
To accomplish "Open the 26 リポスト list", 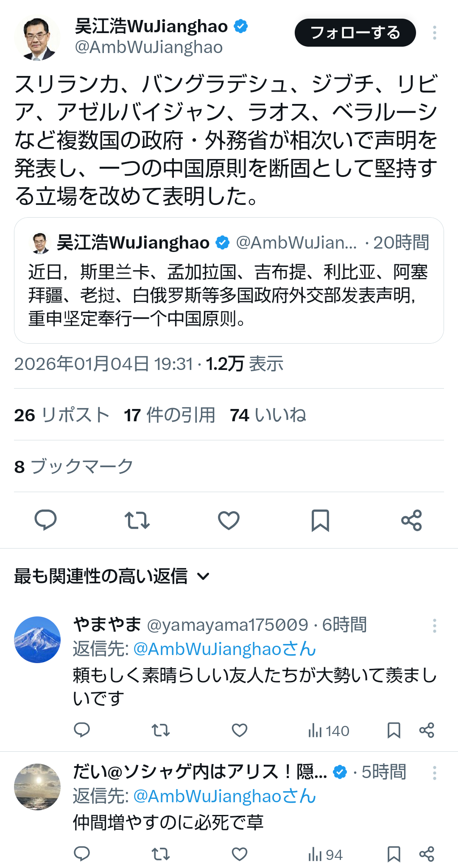I will [62, 415].
